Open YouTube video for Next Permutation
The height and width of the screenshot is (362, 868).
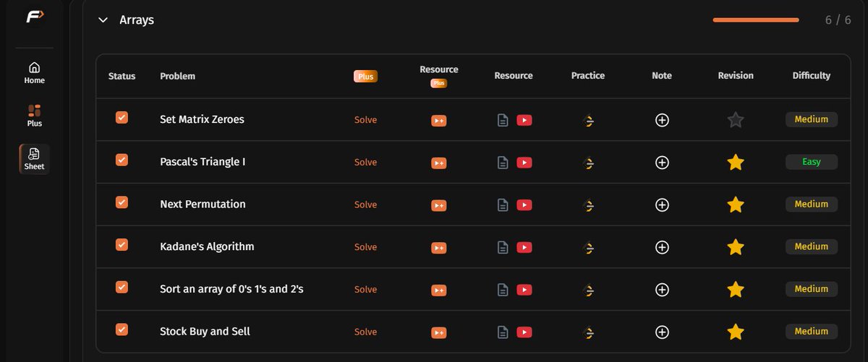click(x=524, y=204)
